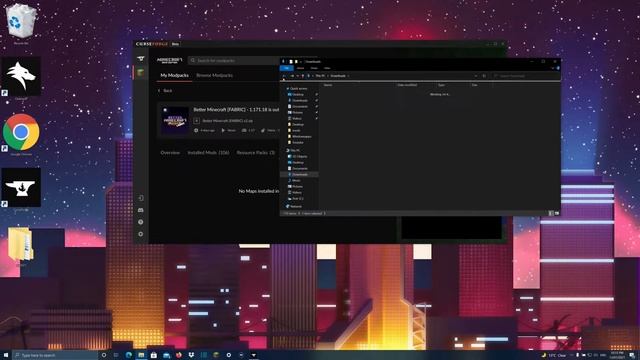Open the Share ribbon tab in File Explorer
The image size is (640, 360).
tap(314, 68)
